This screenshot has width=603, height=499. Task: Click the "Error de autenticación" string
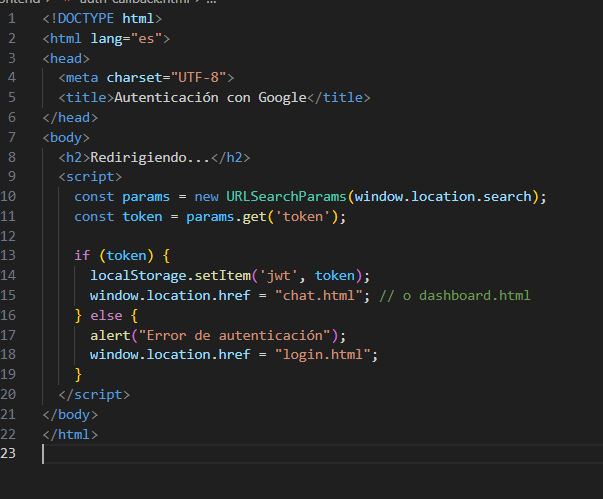click(x=235, y=336)
